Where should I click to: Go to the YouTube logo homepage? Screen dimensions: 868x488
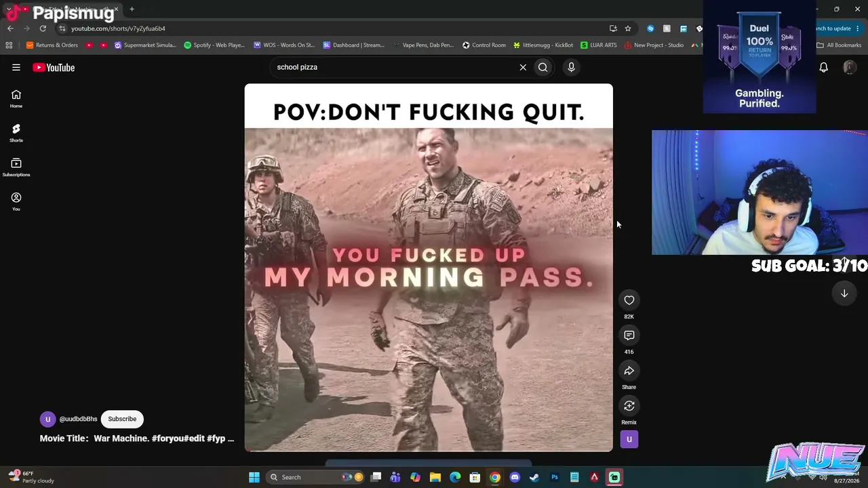54,67
